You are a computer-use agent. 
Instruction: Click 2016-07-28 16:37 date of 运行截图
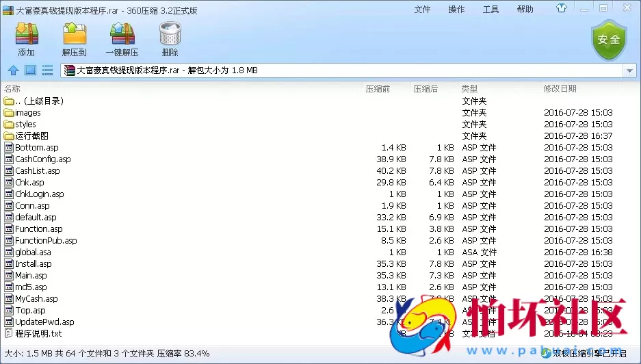(x=578, y=135)
